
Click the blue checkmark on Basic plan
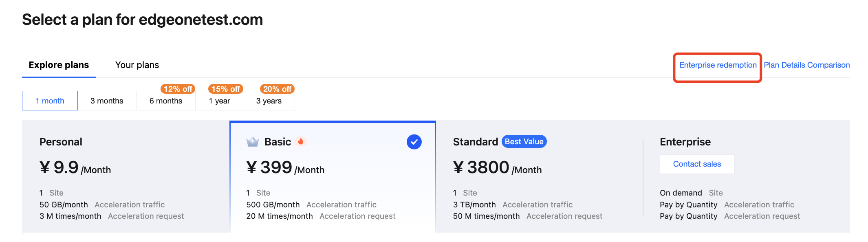pos(414,142)
